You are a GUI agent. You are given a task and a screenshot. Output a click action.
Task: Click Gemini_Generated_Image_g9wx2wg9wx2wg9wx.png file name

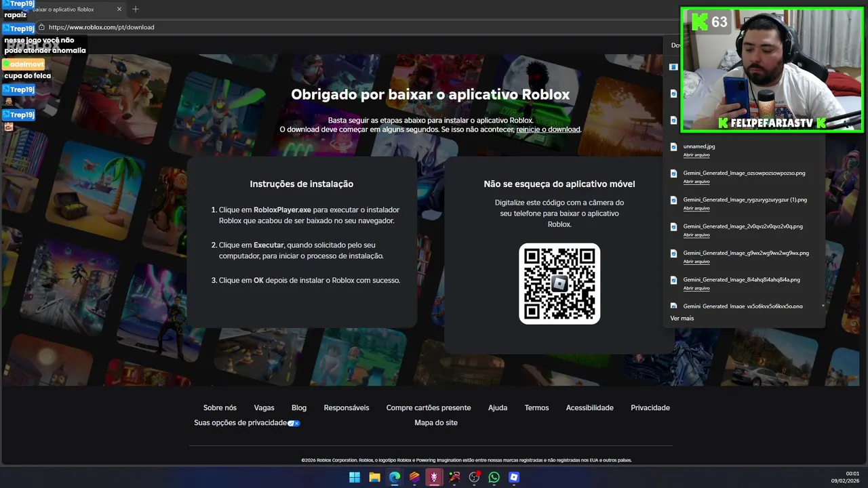click(x=746, y=253)
